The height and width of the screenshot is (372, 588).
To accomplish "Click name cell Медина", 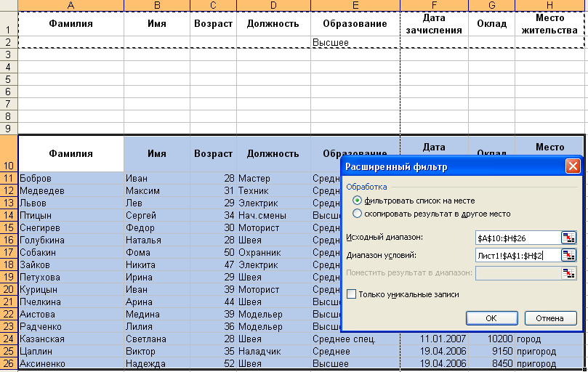I will (157, 315).
